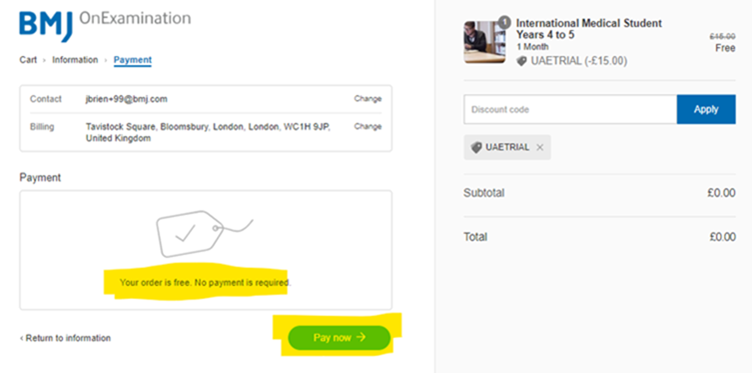Click the price-tag checkmark illustration
This screenshot has width=752, height=373.
(205, 233)
